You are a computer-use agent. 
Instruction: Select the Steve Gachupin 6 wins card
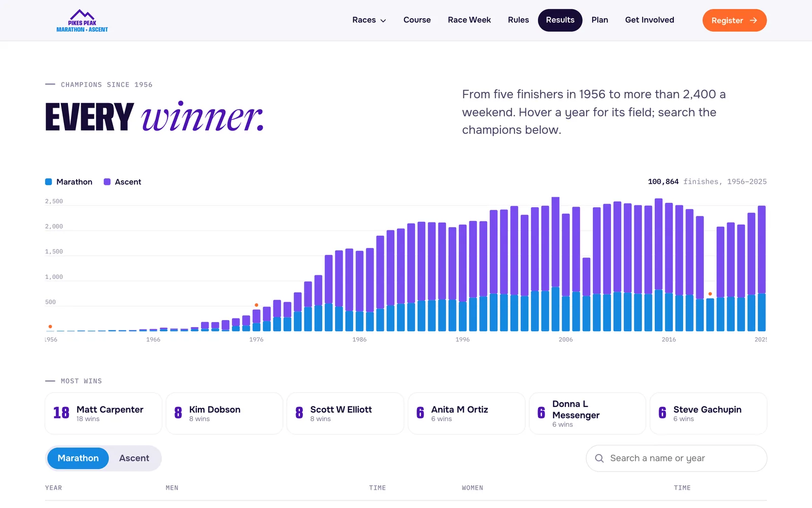click(708, 414)
